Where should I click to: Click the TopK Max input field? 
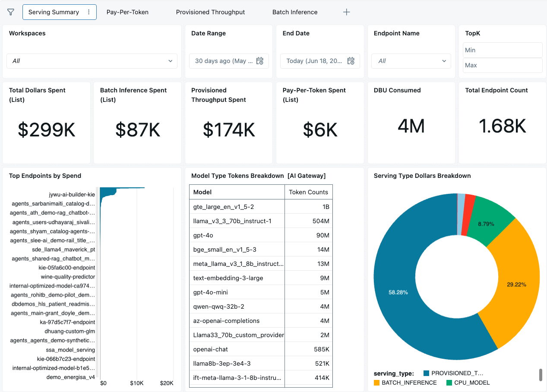click(503, 65)
